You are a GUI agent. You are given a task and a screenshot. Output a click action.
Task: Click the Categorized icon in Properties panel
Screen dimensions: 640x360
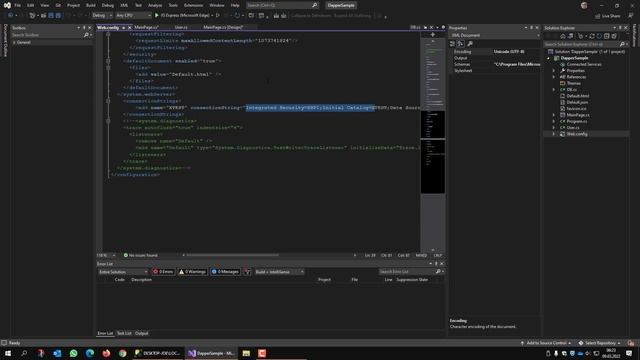pyautogui.click(x=452, y=44)
